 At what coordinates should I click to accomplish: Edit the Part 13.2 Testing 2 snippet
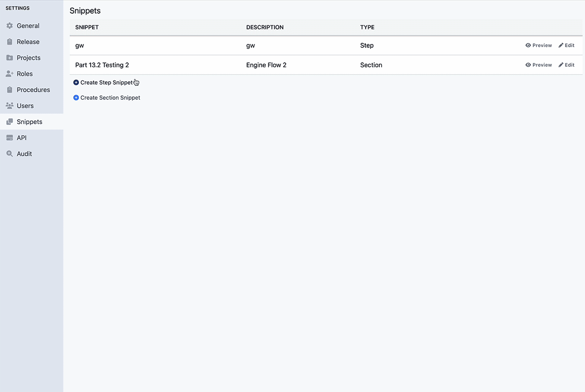tap(566, 64)
